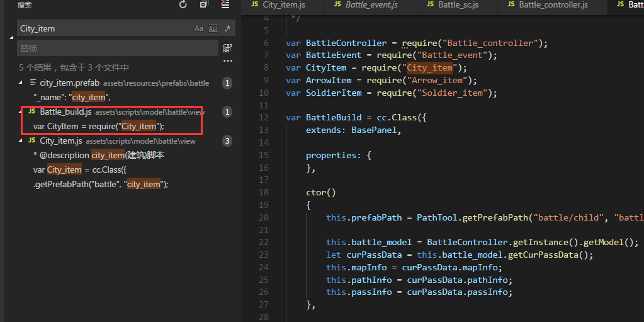Click the JS file icon beside Battle_build.js result

point(31,112)
